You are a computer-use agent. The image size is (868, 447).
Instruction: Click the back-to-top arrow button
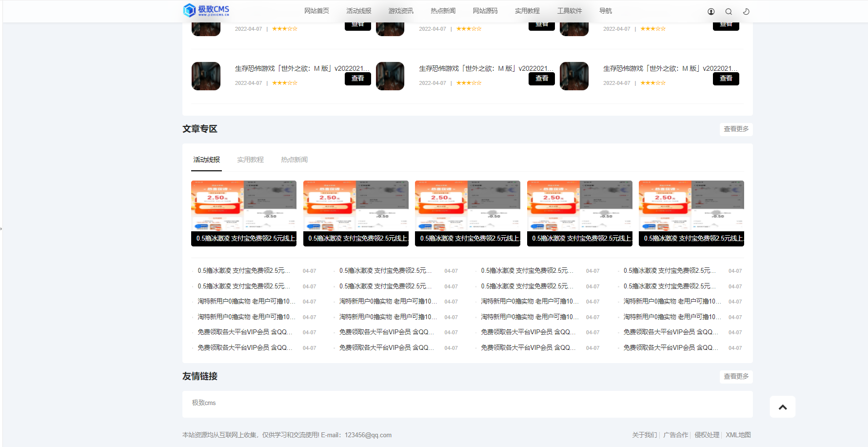coord(782,406)
